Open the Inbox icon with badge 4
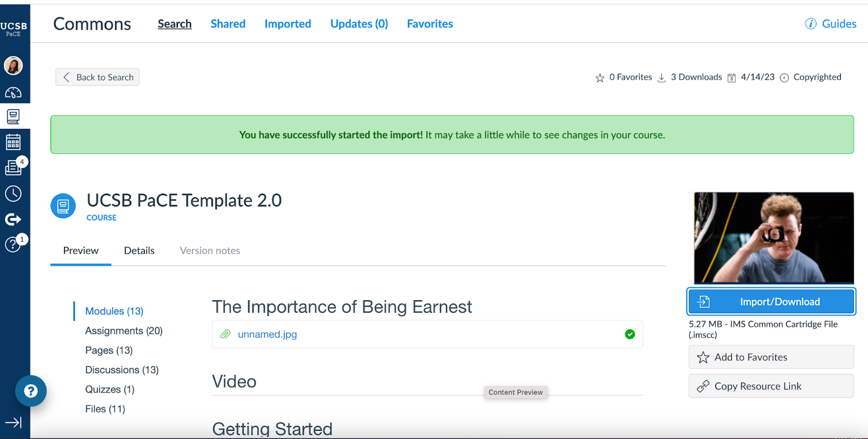Viewport: 868px width, 439px height. click(13, 167)
